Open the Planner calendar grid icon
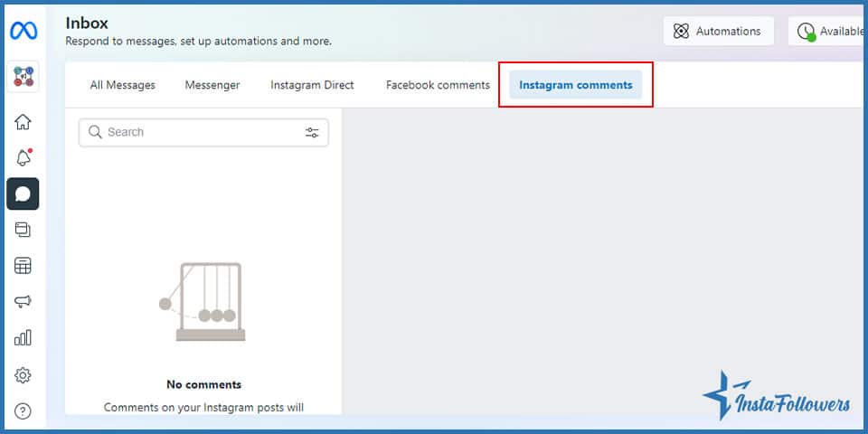The height and width of the screenshot is (434, 868). tap(23, 266)
